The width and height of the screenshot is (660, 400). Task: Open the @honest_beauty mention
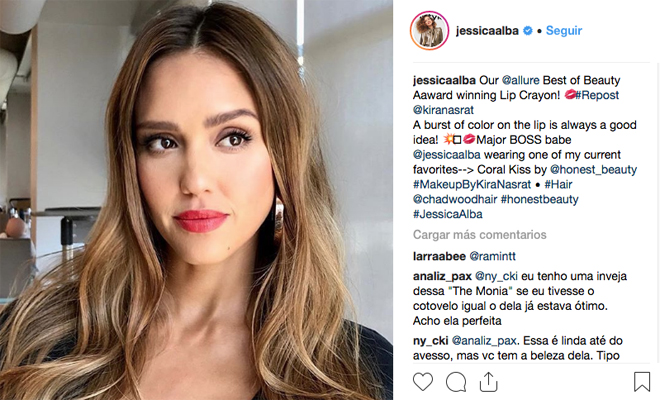point(593,170)
